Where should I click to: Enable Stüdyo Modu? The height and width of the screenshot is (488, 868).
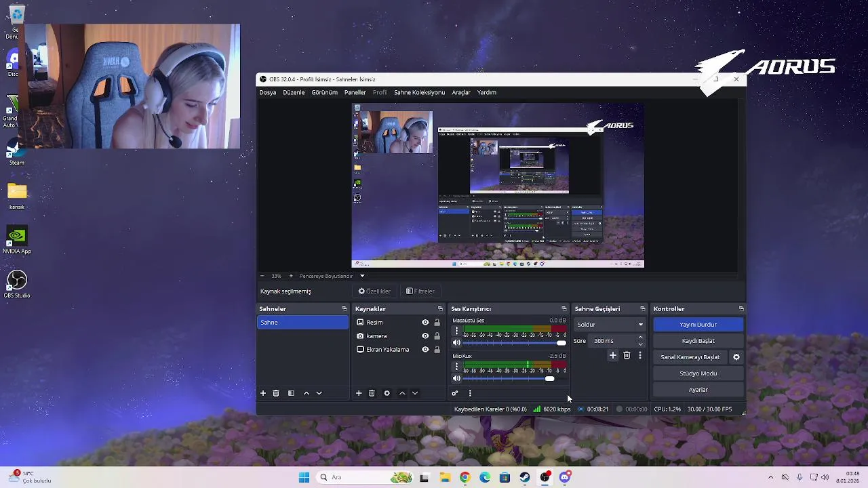[698, 373]
